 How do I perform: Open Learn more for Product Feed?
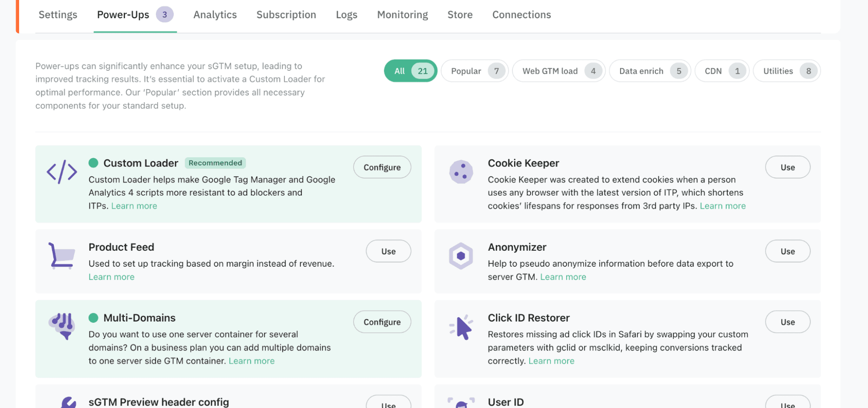pyautogui.click(x=111, y=277)
